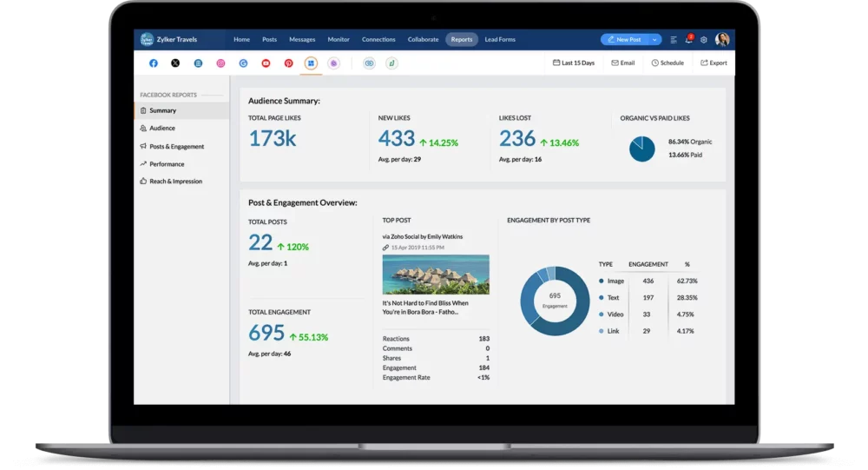868x470 pixels.
Task: Open the settings gear icon
Action: [704, 40]
